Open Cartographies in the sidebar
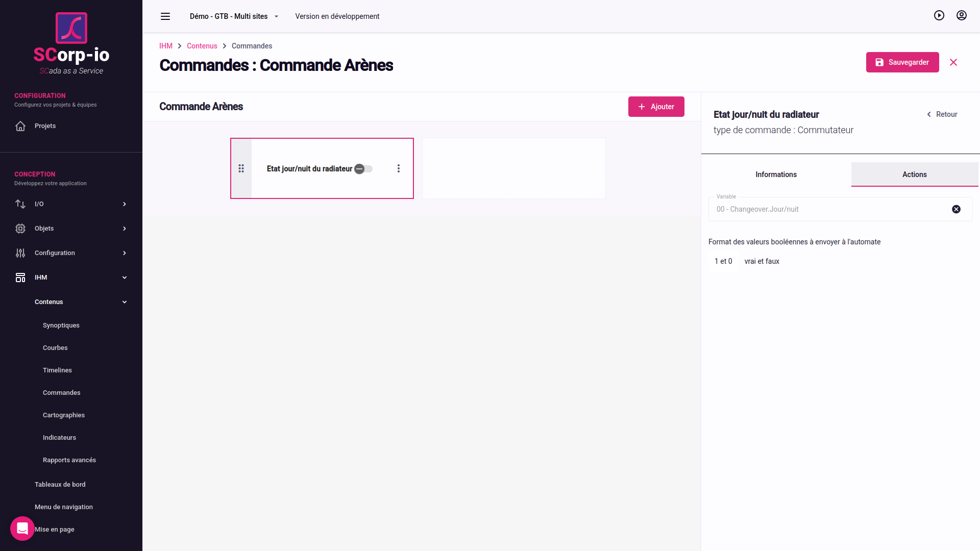This screenshot has height=551, width=980. [64, 415]
